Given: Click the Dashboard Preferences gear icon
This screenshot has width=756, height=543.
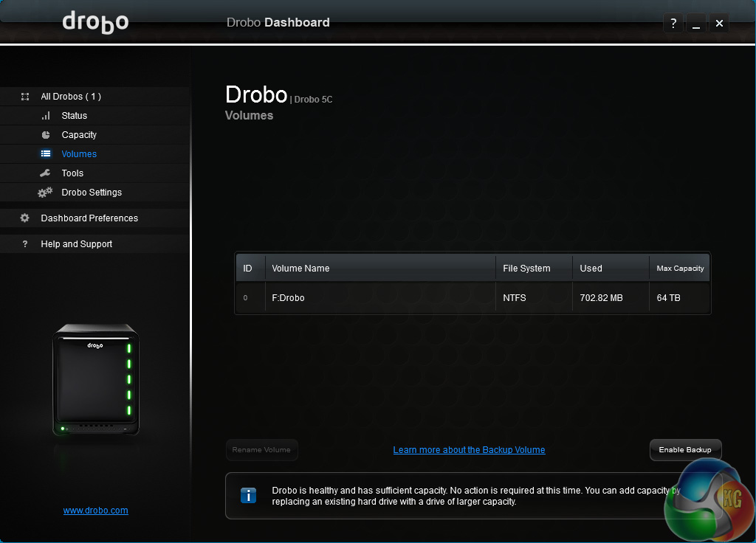Looking at the screenshot, I should click(24, 218).
